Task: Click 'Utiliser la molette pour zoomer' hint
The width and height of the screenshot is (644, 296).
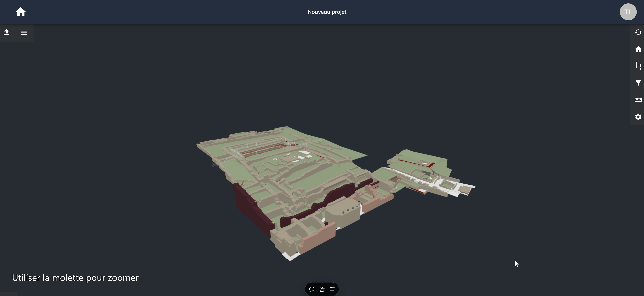Action: [75, 278]
